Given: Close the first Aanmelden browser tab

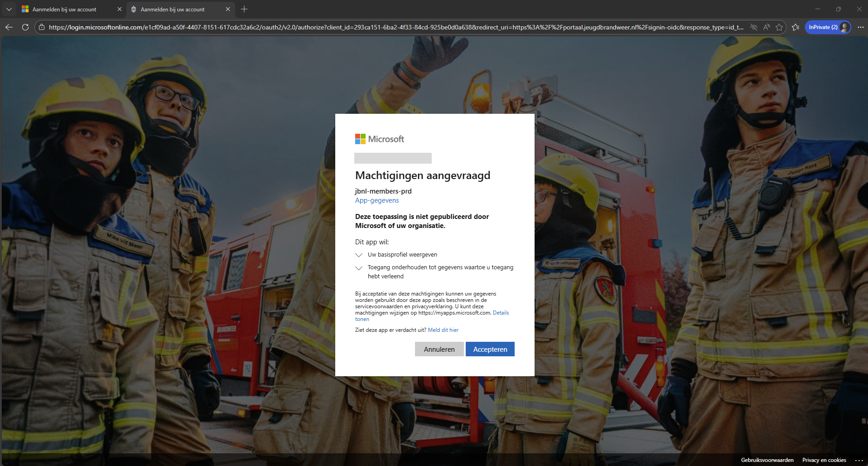Looking at the screenshot, I should pos(120,9).
